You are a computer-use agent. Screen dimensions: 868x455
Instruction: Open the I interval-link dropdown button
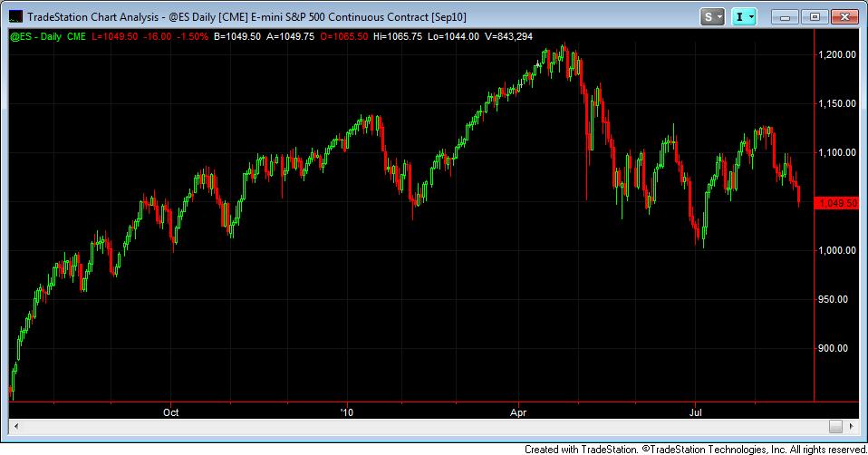point(744,17)
